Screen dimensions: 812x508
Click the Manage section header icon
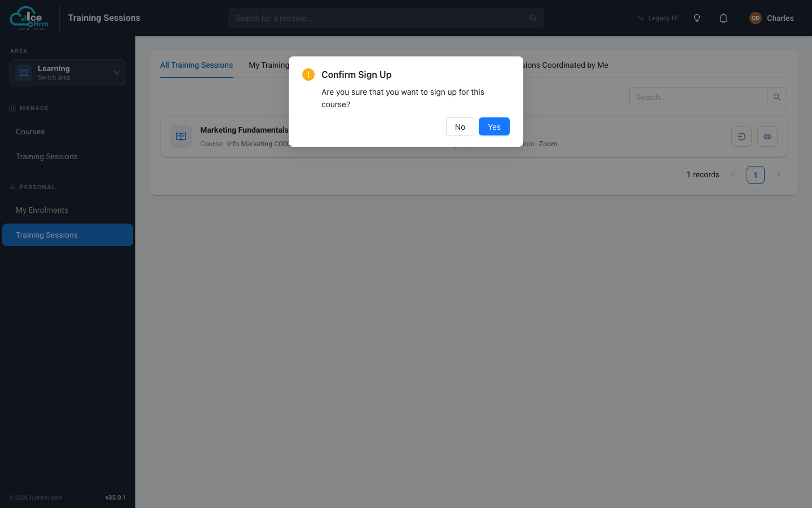(12, 108)
